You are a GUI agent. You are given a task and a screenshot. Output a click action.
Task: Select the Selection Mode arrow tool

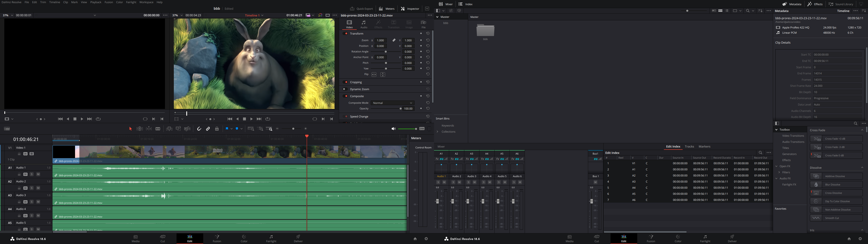tap(130, 129)
